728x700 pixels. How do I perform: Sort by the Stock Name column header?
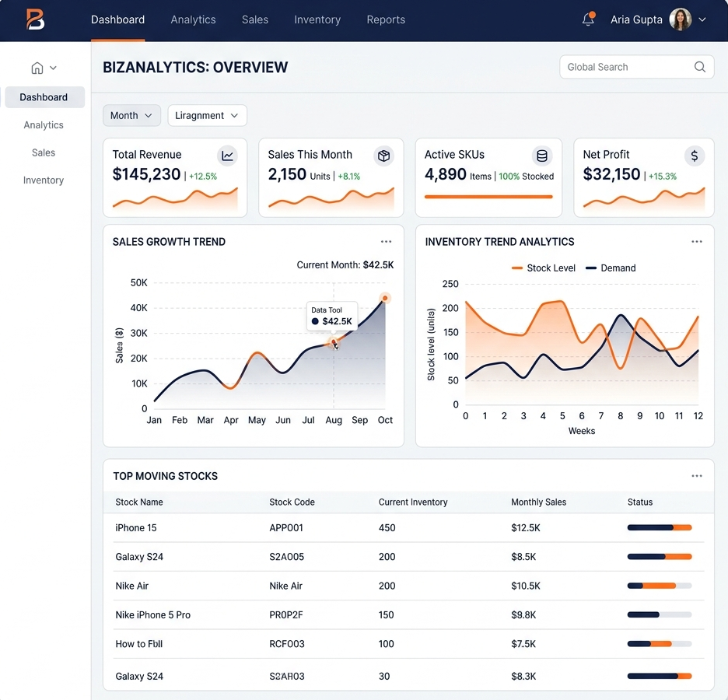point(139,502)
